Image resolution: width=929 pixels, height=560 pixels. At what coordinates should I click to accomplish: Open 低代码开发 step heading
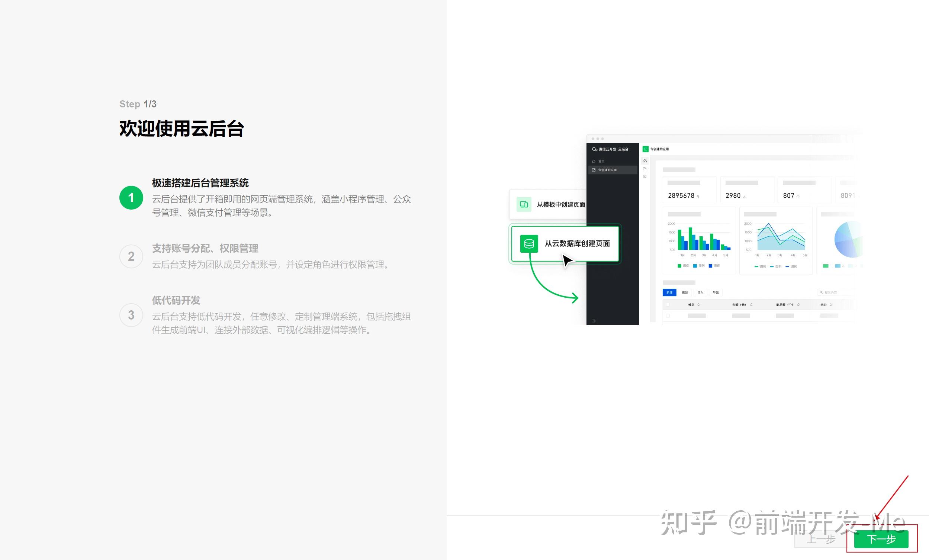click(x=176, y=300)
